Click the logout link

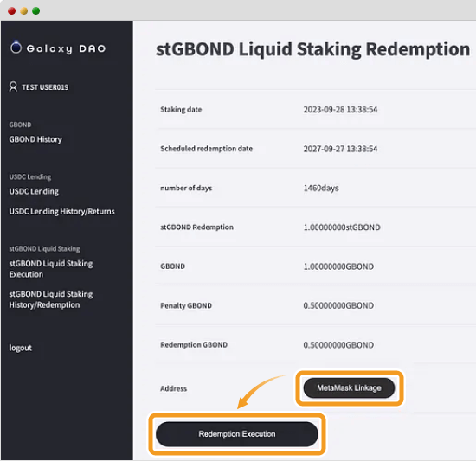21,348
